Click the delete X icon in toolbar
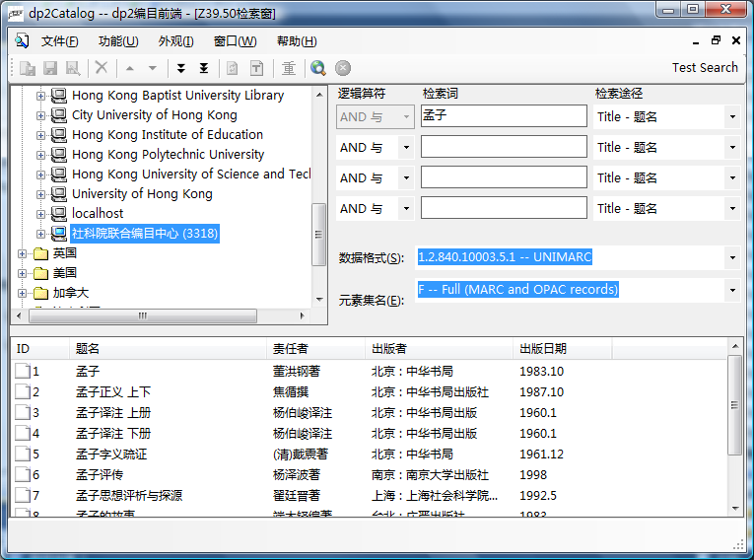This screenshot has height=560, width=754. click(101, 68)
